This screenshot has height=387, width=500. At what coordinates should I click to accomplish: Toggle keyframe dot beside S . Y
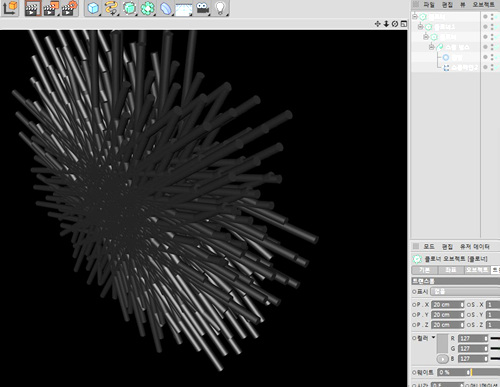[x=468, y=315]
